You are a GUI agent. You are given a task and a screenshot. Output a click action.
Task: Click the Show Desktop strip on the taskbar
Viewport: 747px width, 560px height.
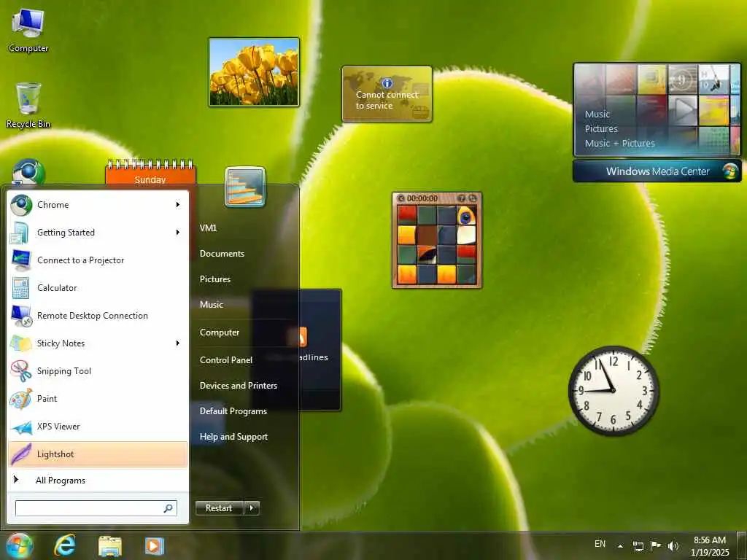743,545
